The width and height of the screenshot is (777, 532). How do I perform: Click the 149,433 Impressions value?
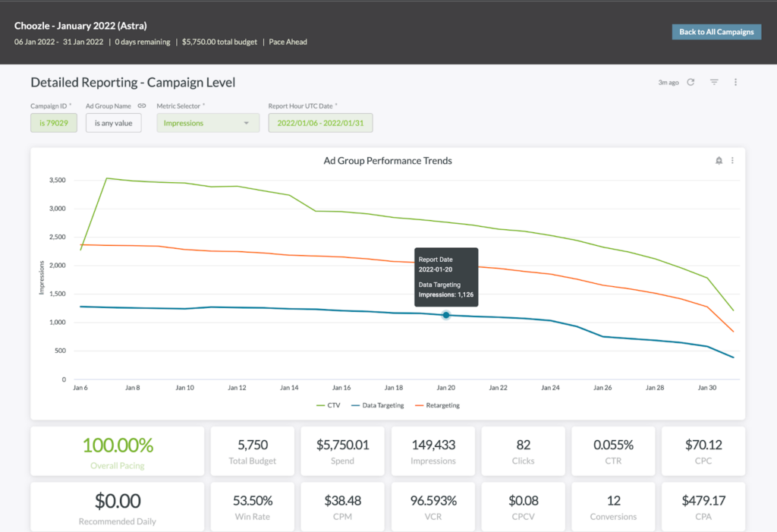coord(433,445)
